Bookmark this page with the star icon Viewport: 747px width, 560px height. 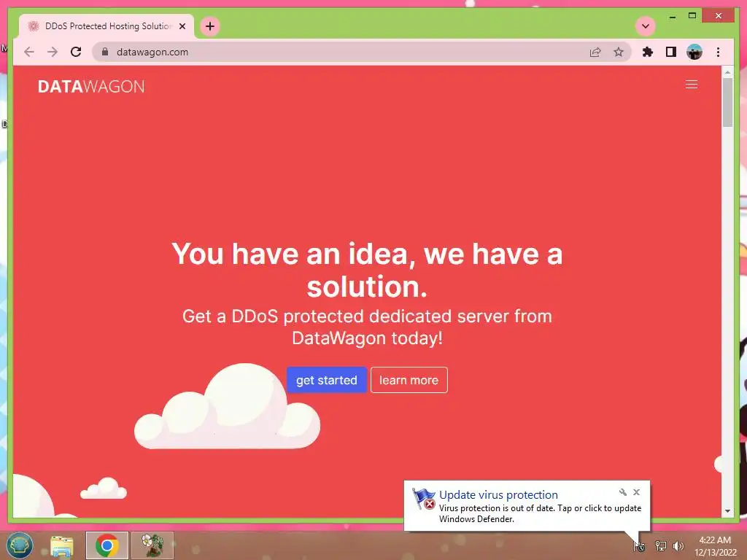click(x=619, y=52)
